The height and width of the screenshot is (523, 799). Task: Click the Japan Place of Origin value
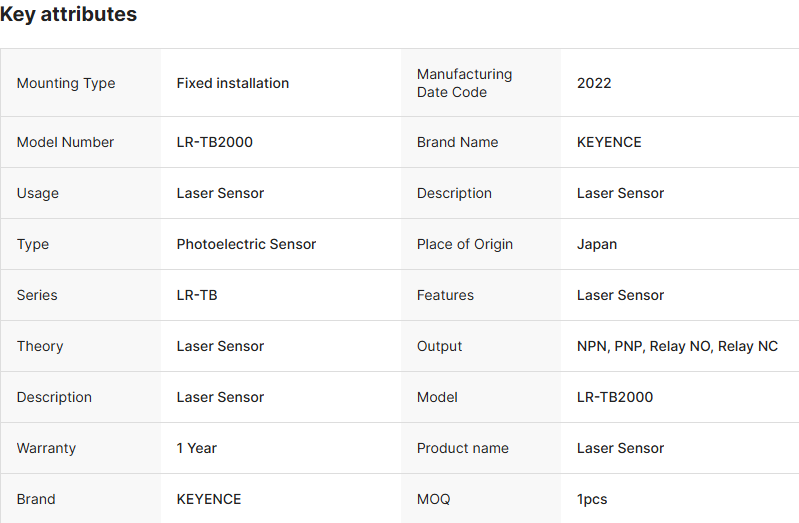pyautogui.click(x=597, y=244)
